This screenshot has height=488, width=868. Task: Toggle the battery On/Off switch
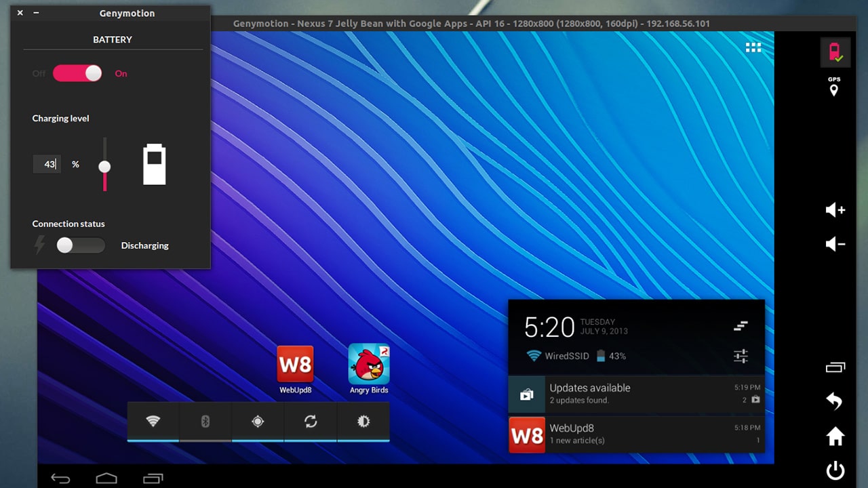tap(77, 73)
